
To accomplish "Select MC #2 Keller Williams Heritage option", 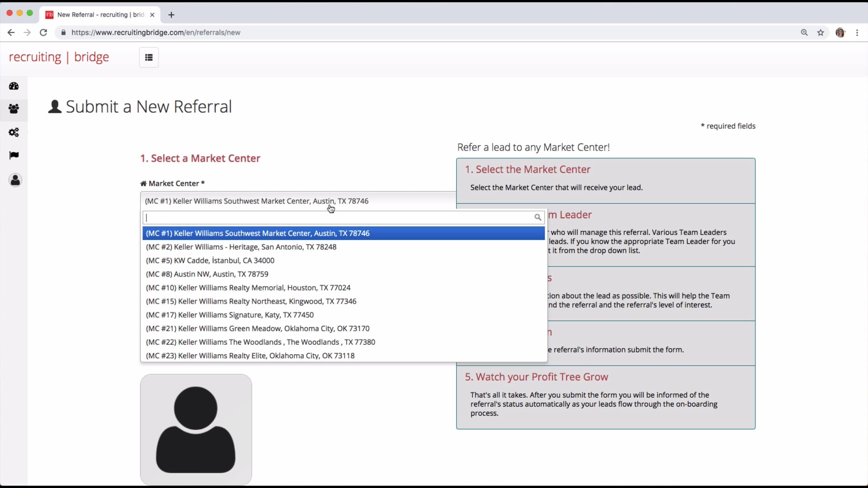I will pyautogui.click(x=241, y=247).
